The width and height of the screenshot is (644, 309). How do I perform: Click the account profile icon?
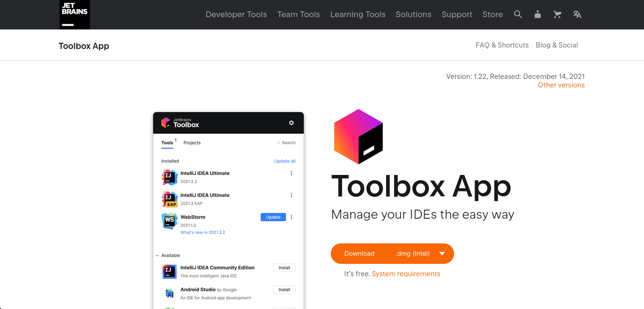537,14
